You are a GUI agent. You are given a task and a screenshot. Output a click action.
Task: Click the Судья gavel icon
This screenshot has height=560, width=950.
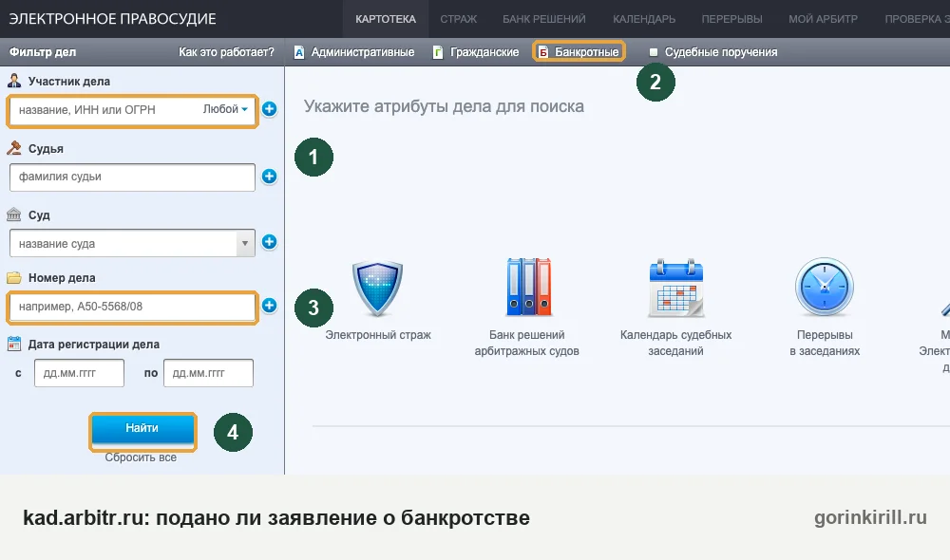(14, 148)
